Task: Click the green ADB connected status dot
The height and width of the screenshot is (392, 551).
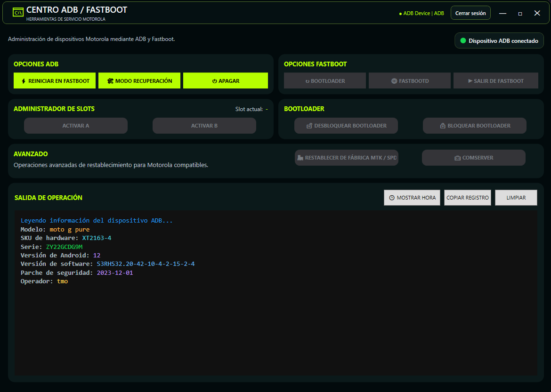Action: coord(463,41)
